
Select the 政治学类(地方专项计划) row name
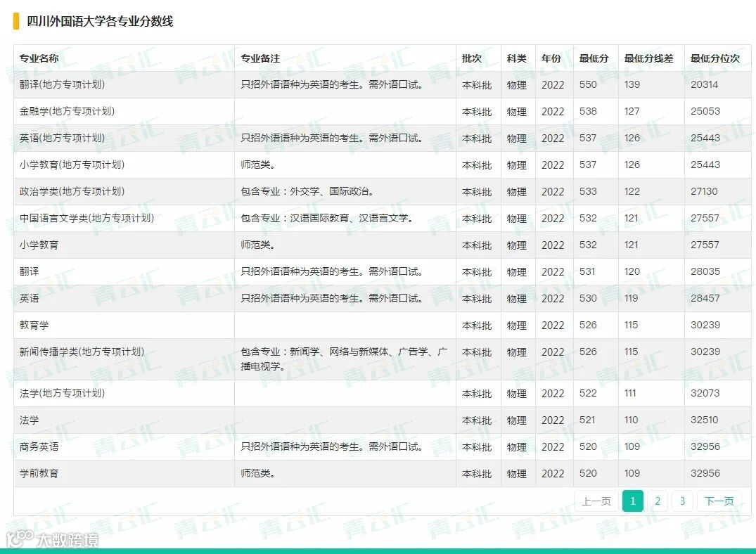tap(72, 192)
